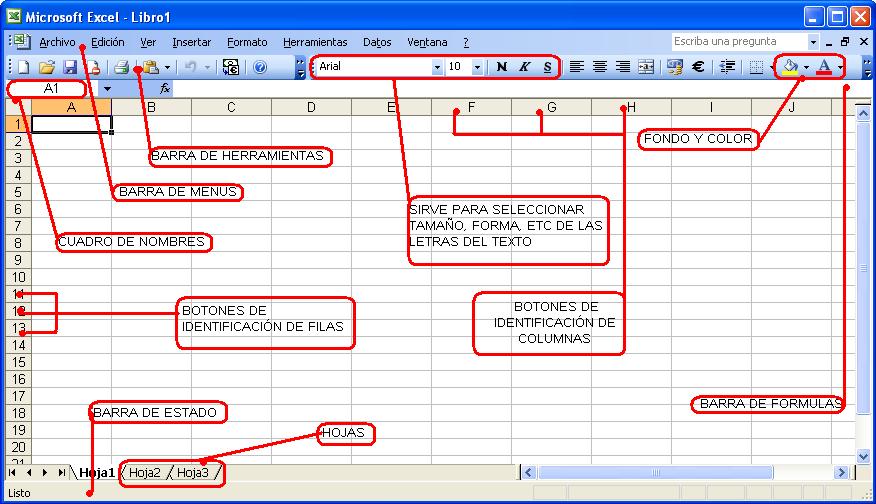
Task: Click the Print icon
Action: click(121, 68)
